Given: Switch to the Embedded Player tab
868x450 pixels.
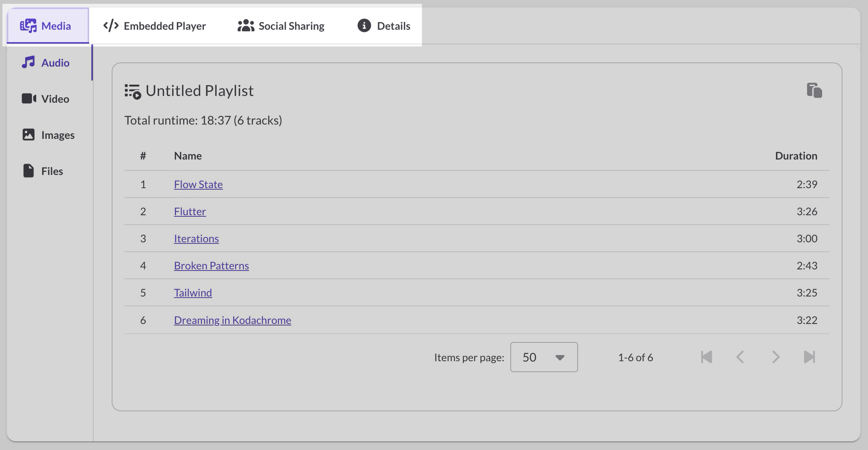Looking at the screenshot, I should (x=155, y=26).
